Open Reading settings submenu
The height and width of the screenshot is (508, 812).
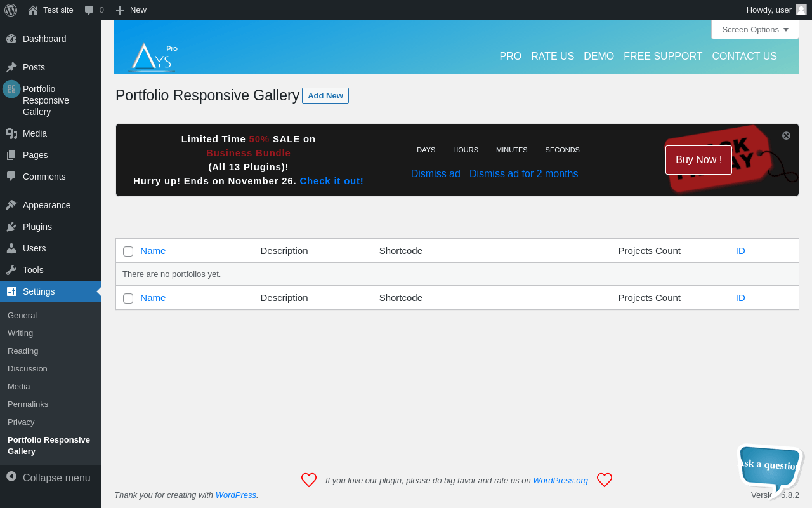click(x=23, y=351)
